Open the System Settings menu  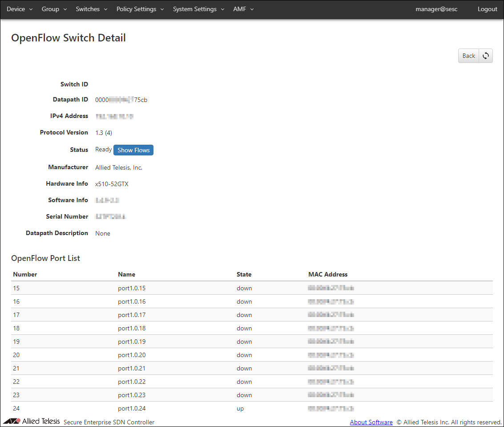198,9
